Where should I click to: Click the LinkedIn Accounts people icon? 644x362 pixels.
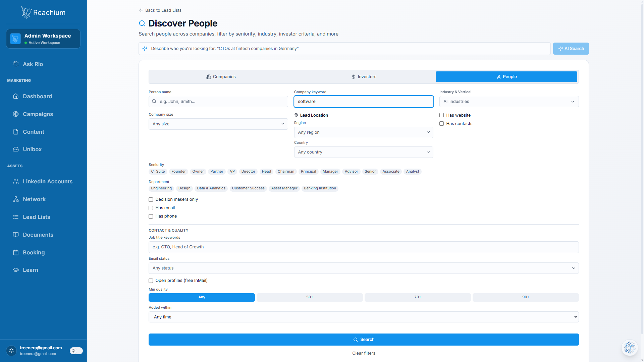coord(16,181)
